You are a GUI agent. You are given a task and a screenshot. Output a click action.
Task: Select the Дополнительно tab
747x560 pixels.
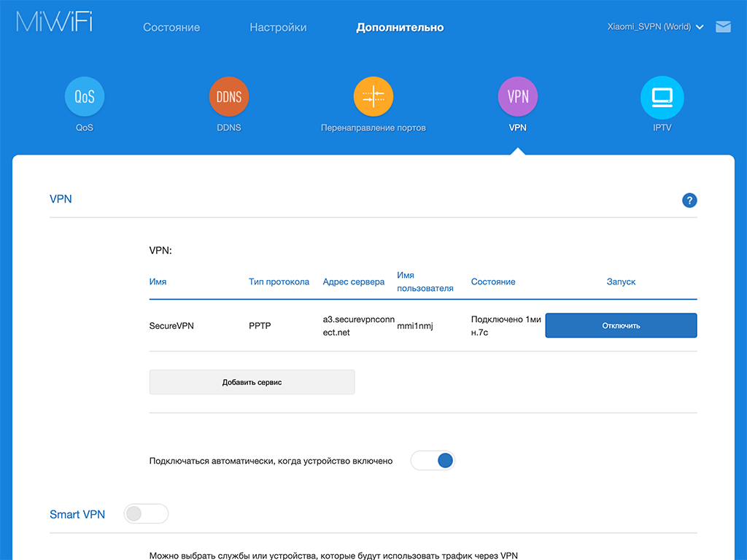[x=400, y=28]
